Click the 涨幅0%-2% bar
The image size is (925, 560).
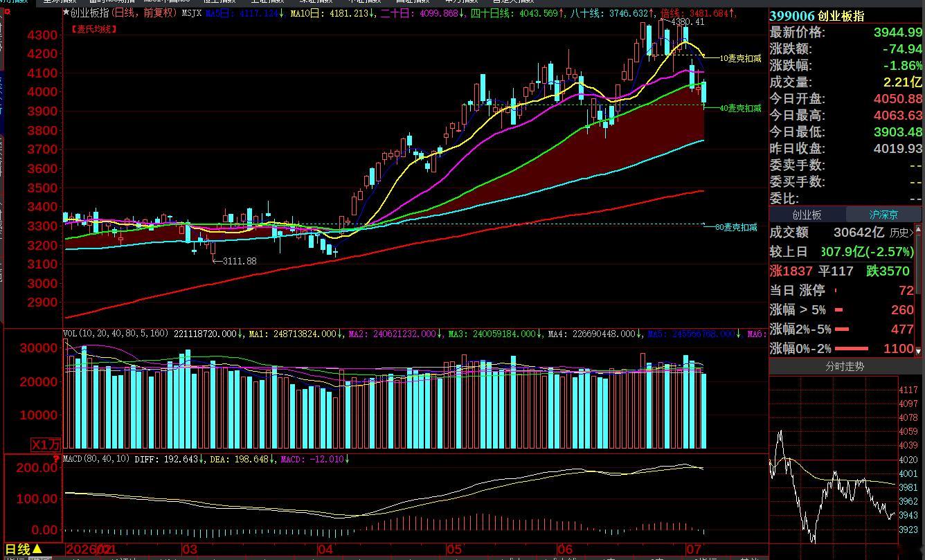pos(851,349)
